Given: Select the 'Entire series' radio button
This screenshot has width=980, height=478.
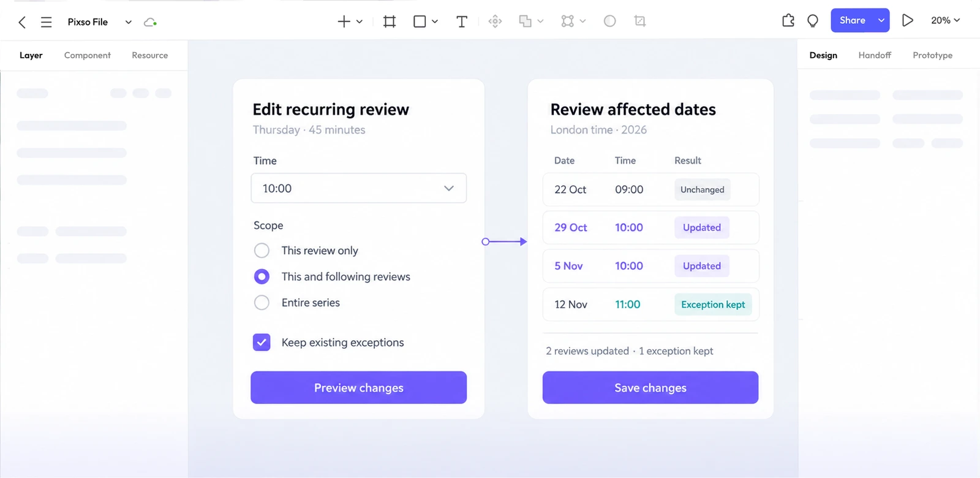Looking at the screenshot, I should click(262, 303).
